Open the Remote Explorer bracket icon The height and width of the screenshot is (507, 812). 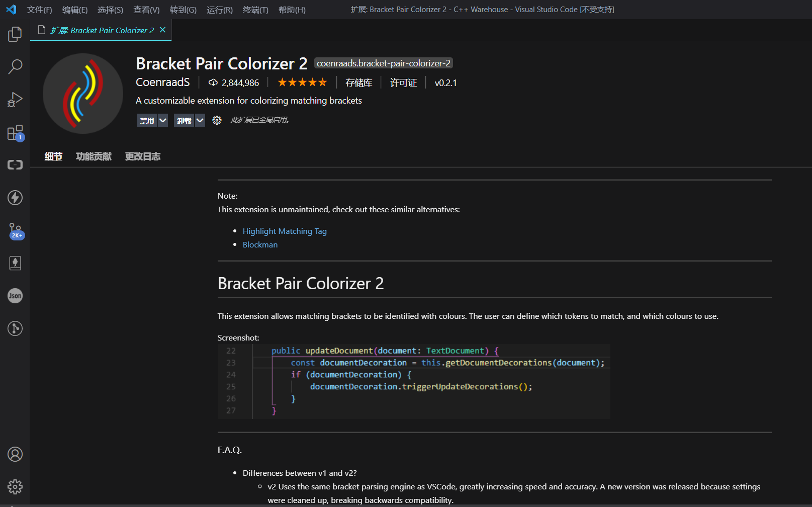(15, 165)
